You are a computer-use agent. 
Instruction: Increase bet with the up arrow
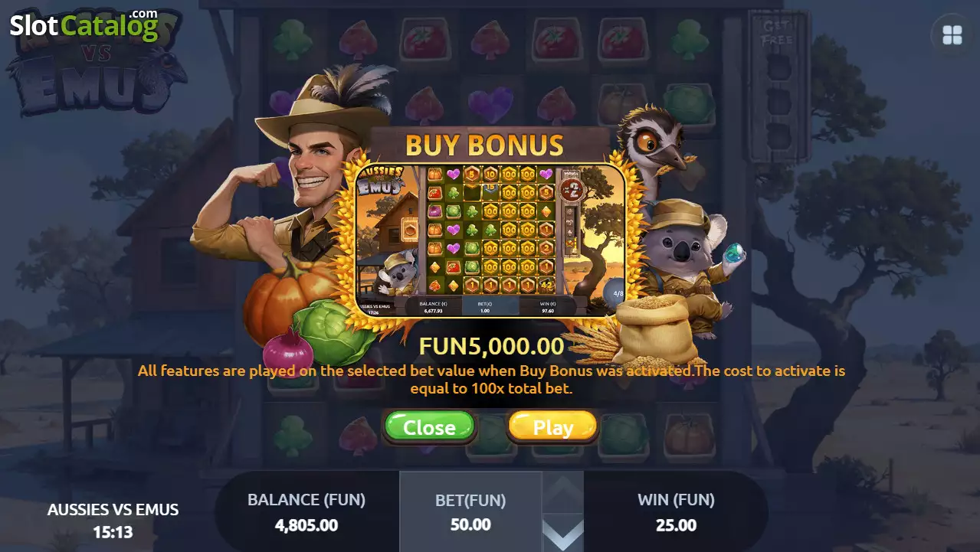tap(563, 490)
